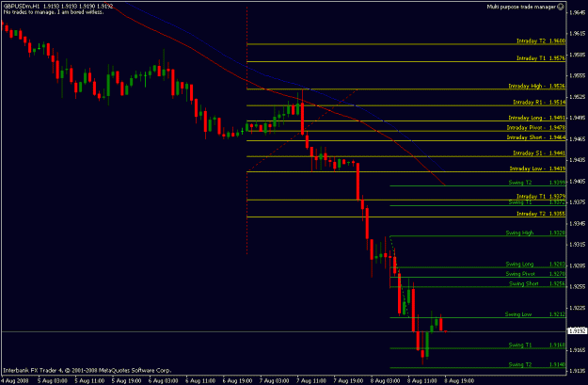Click 1.9225 on the price scale
Image resolution: width=588 pixels, height=385 pixels.
click(578, 308)
